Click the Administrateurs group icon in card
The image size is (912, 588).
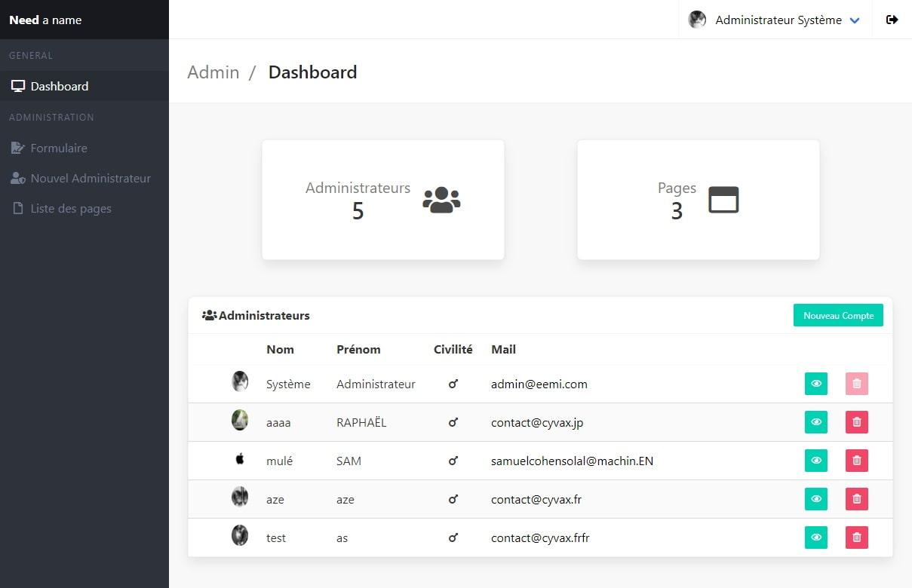(x=441, y=200)
